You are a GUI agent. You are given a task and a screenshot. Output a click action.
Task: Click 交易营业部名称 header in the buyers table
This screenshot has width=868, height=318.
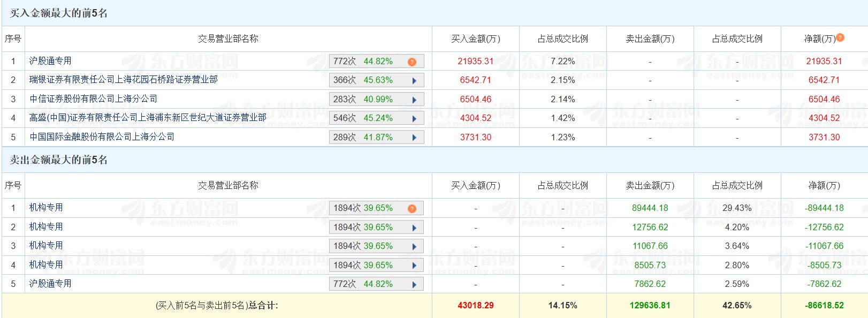pos(228,39)
